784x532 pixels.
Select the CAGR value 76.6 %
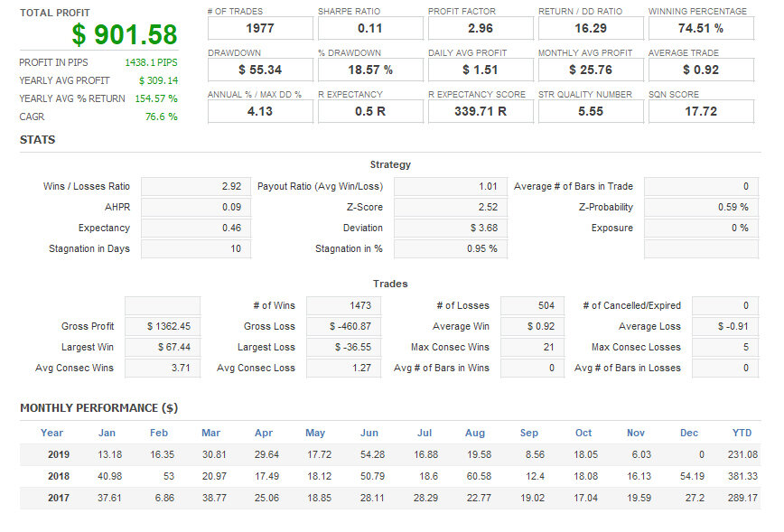pos(161,117)
